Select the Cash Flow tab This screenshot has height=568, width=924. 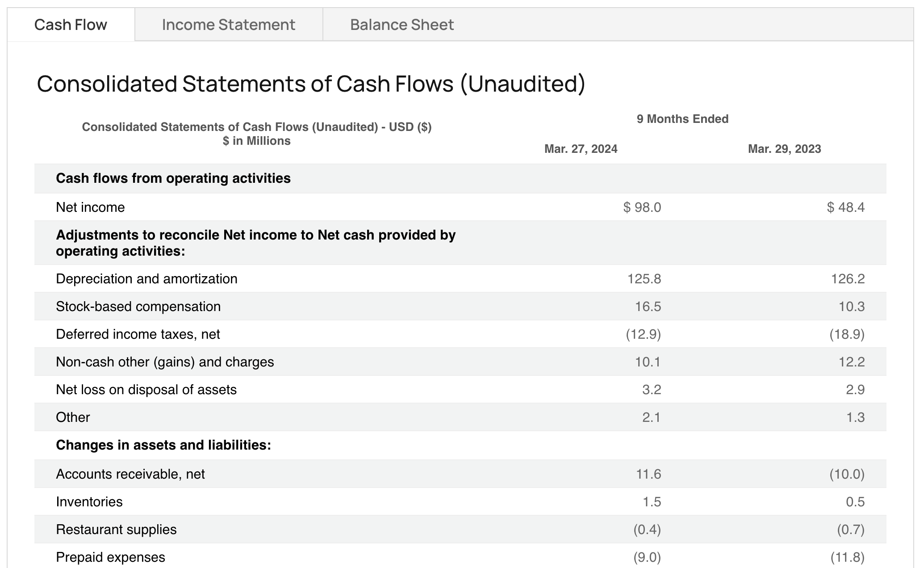tap(71, 25)
